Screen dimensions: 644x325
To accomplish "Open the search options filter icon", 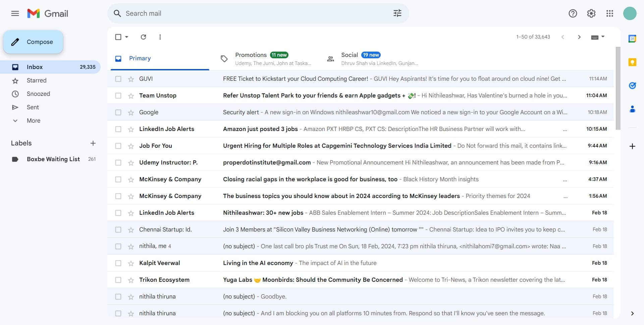I will [397, 13].
